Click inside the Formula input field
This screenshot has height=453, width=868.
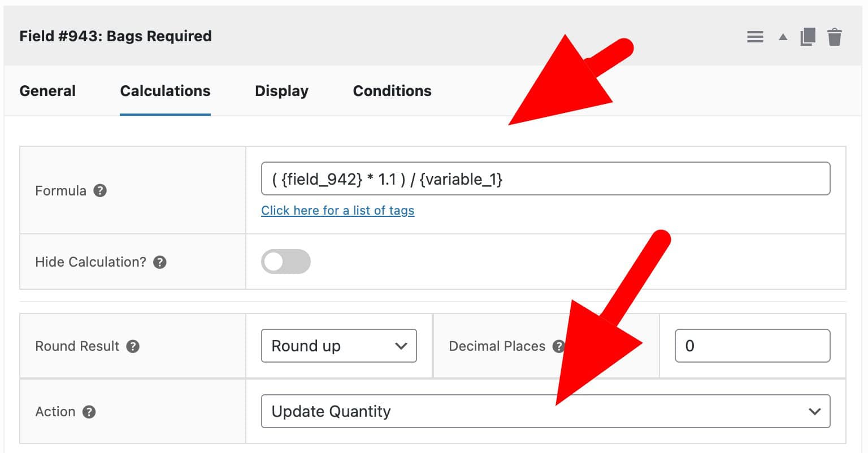[545, 178]
